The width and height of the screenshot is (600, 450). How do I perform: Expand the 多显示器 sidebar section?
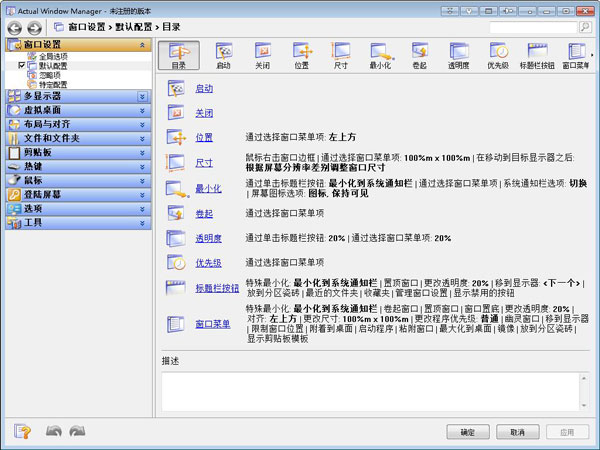[x=141, y=96]
